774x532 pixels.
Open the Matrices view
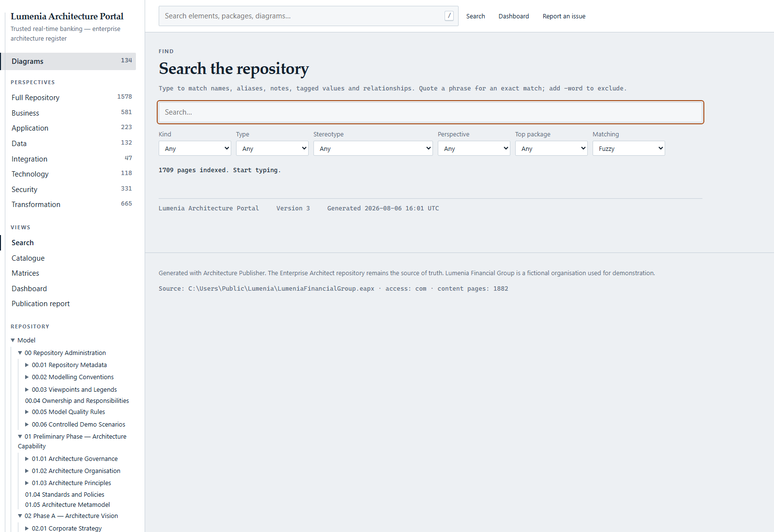pos(25,273)
